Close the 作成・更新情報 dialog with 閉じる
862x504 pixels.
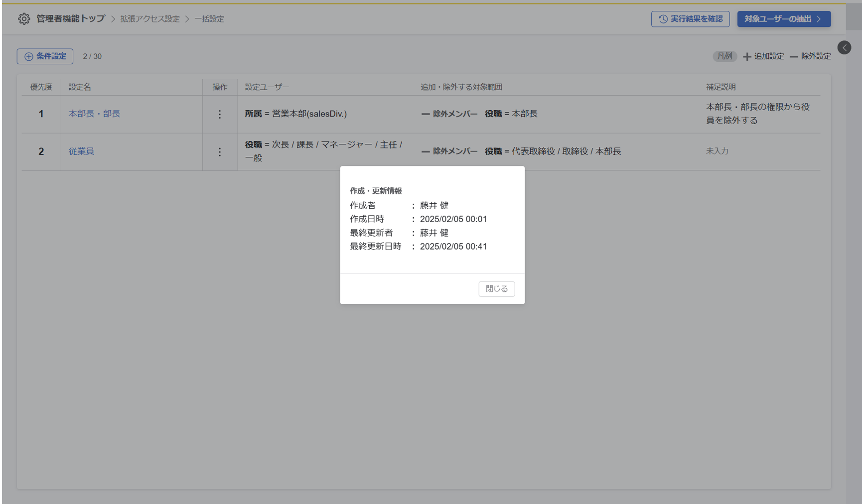(497, 289)
